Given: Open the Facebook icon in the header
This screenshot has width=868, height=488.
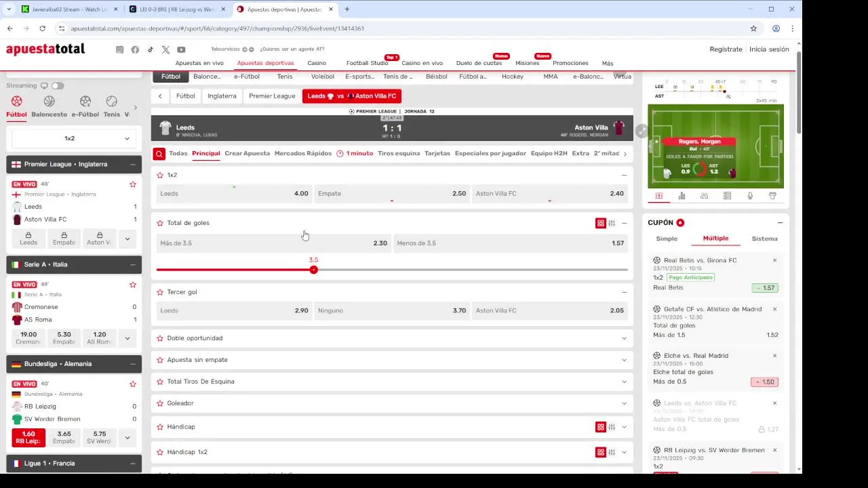Looking at the screenshot, I should point(135,49).
